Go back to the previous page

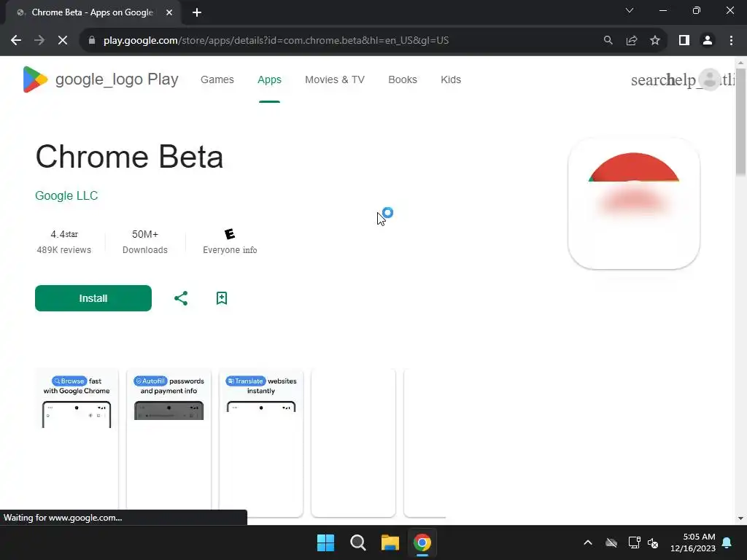[x=16, y=41]
